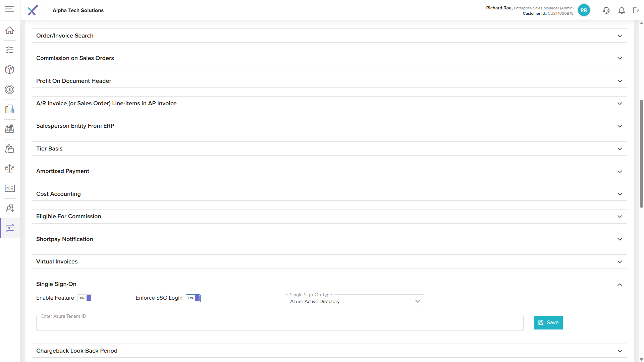Click the headset support icon

pyautogui.click(x=606, y=10)
